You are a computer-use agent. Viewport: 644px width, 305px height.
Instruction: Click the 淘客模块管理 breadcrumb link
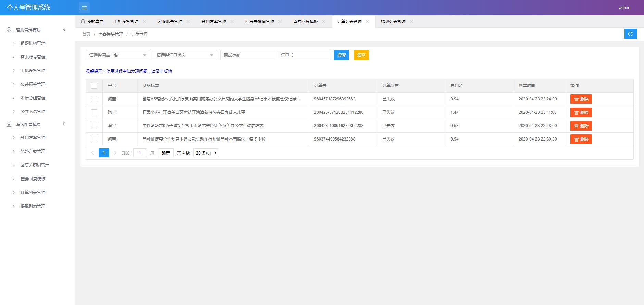coord(111,34)
